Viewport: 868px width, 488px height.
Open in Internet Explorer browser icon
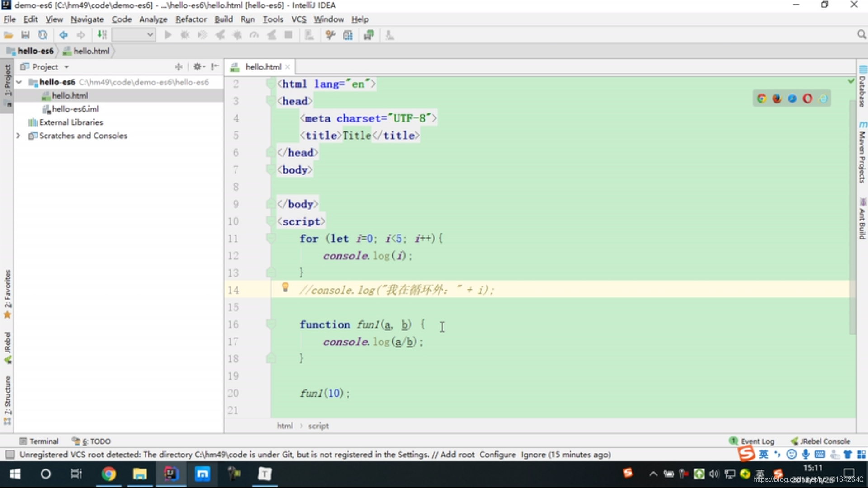823,99
